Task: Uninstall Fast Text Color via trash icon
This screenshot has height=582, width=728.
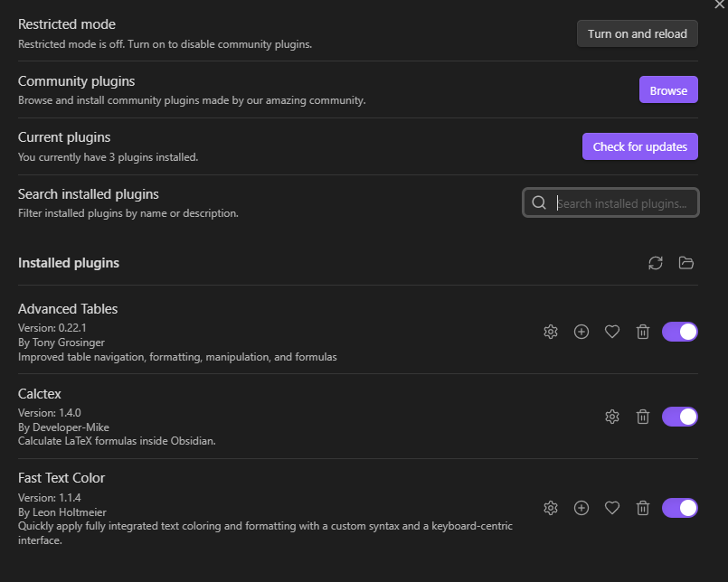Action: point(643,508)
